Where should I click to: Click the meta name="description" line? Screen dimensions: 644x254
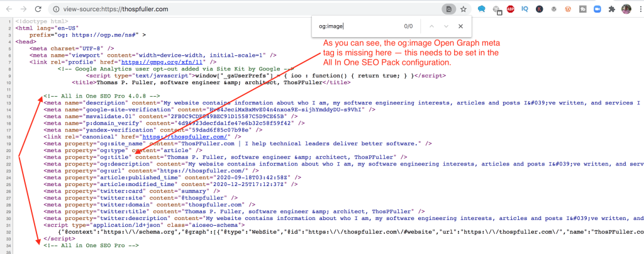(343, 102)
